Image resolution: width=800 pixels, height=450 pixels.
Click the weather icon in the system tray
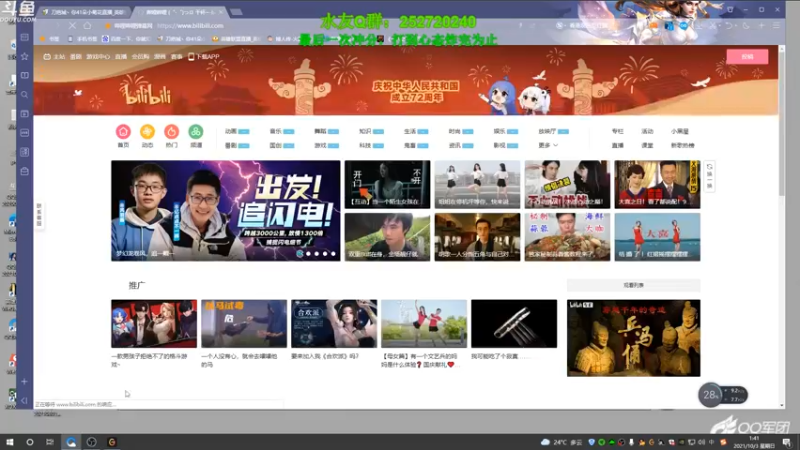tap(545, 442)
